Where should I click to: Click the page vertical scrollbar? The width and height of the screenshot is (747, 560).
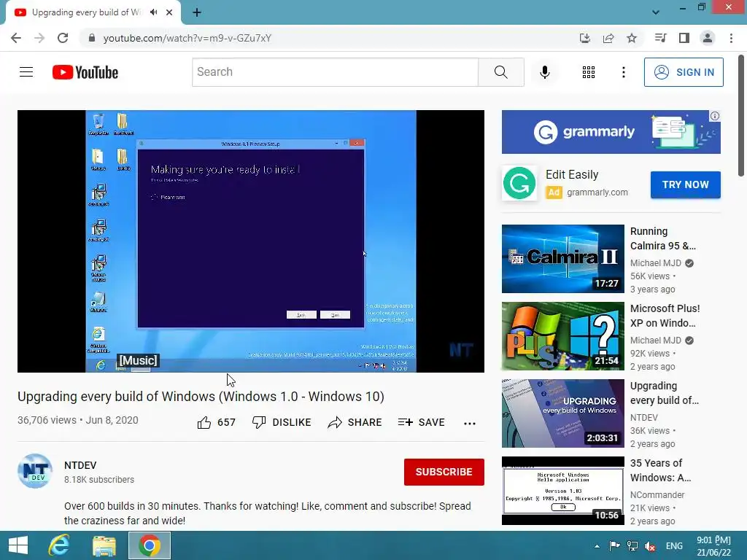[x=742, y=116]
